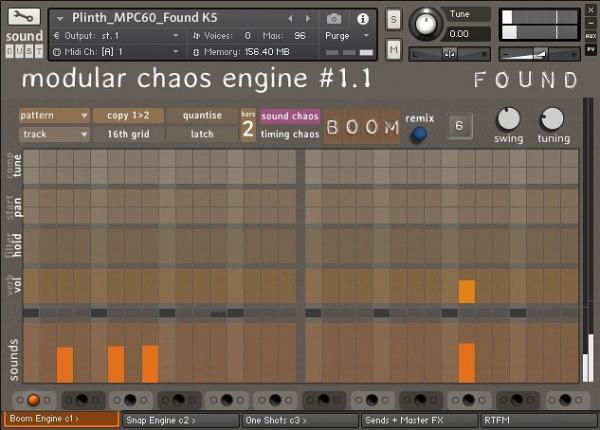The width and height of the screenshot is (600, 430).
Task: Click the sound dust logo
Action: (x=24, y=42)
